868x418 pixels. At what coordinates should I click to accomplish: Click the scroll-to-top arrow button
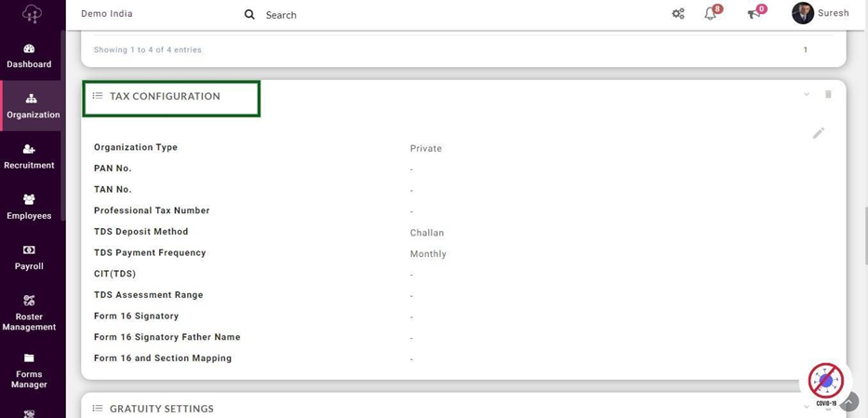pos(848,401)
